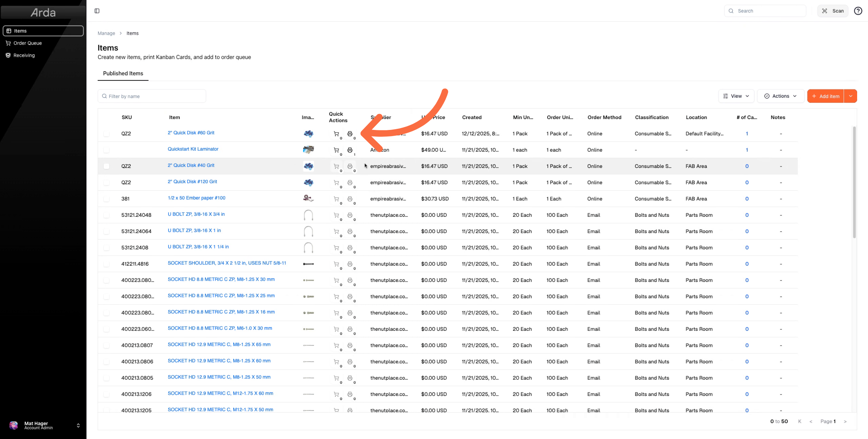
Task: Go to next page arrow in pagination
Action: [x=845, y=421]
